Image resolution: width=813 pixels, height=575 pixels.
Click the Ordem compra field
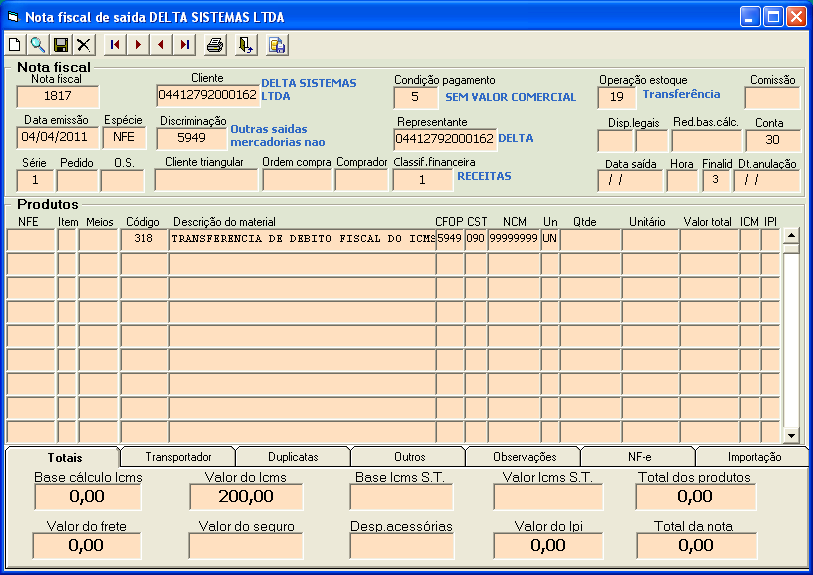tap(297, 180)
